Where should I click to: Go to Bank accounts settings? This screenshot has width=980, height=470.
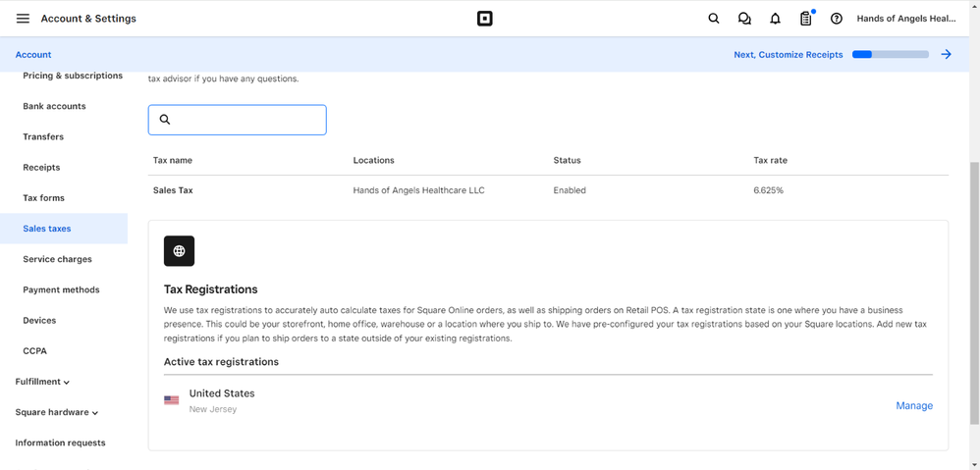54,106
